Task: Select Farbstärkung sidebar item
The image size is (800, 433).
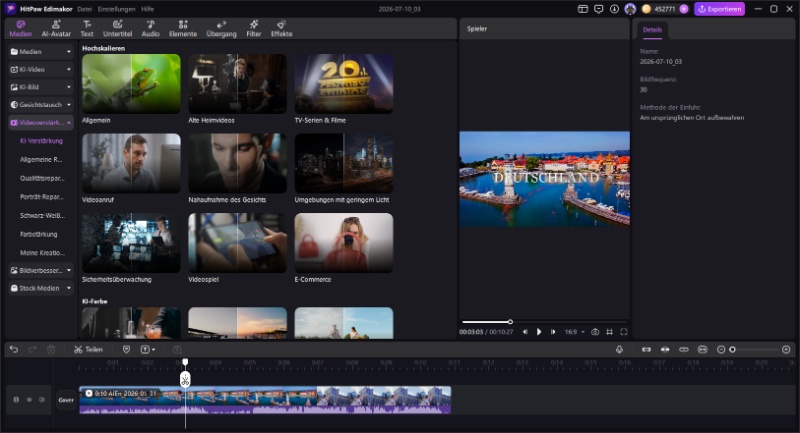Action: (39, 235)
